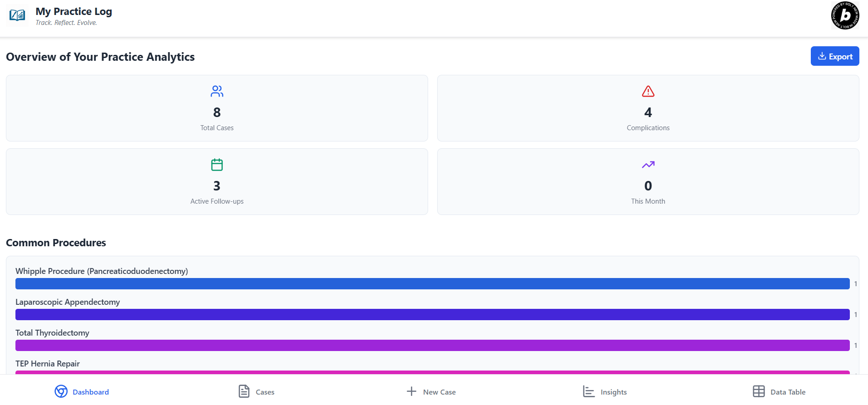Click the Total Cases count 8
Viewport: 868px width, 405px height.
[x=217, y=112]
